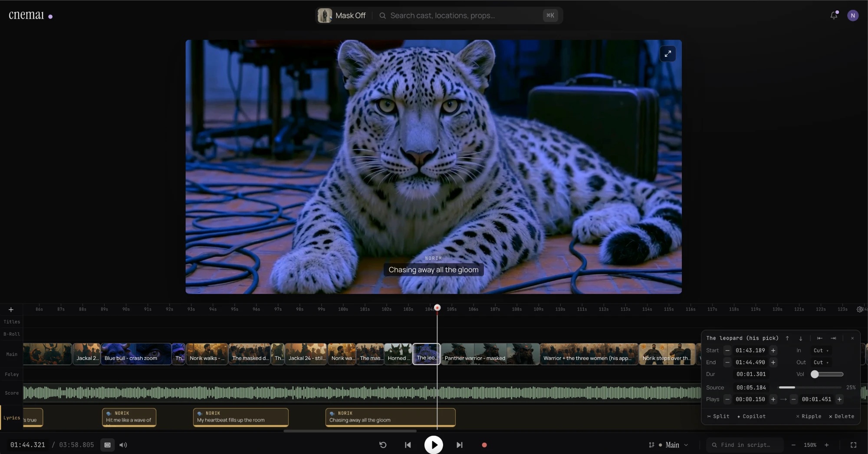The height and width of the screenshot is (454, 868).
Task: Skip to next clip
Action: pos(459,445)
